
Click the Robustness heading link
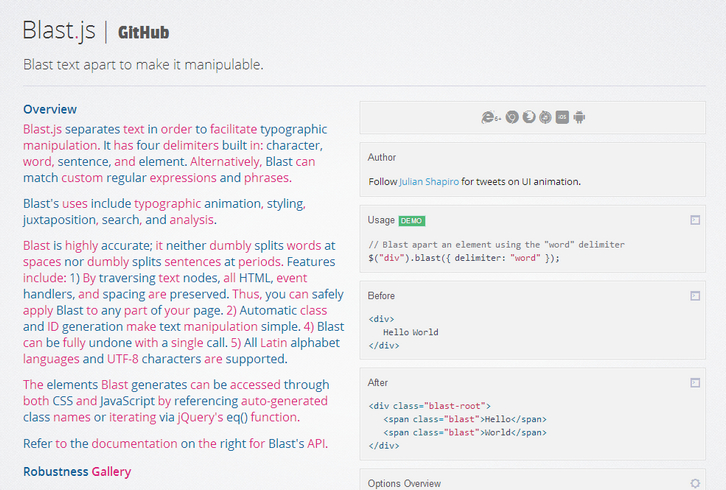[55, 471]
